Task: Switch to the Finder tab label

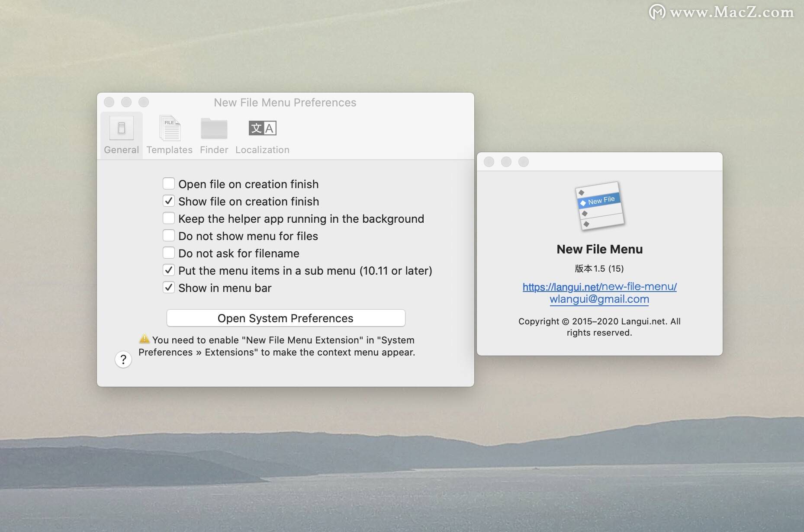Action: point(214,150)
